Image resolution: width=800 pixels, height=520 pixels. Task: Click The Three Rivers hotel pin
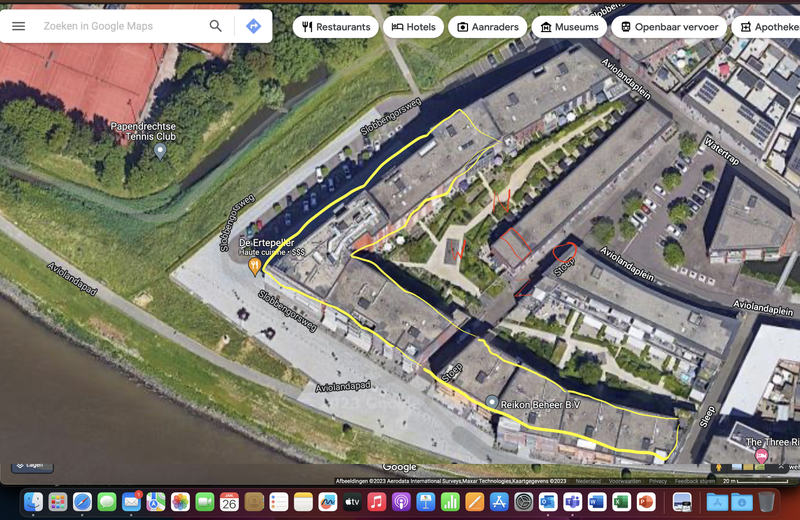(761, 455)
